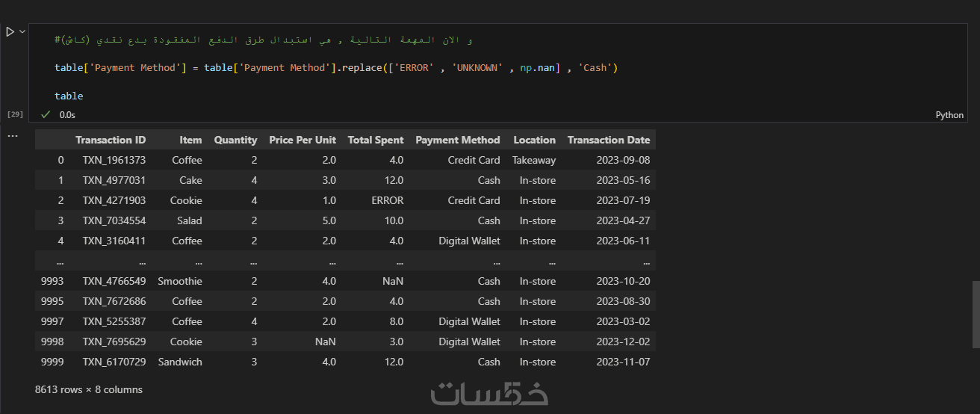Click the Cake item cell
The image size is (980, 414).
tap(190, 180)
